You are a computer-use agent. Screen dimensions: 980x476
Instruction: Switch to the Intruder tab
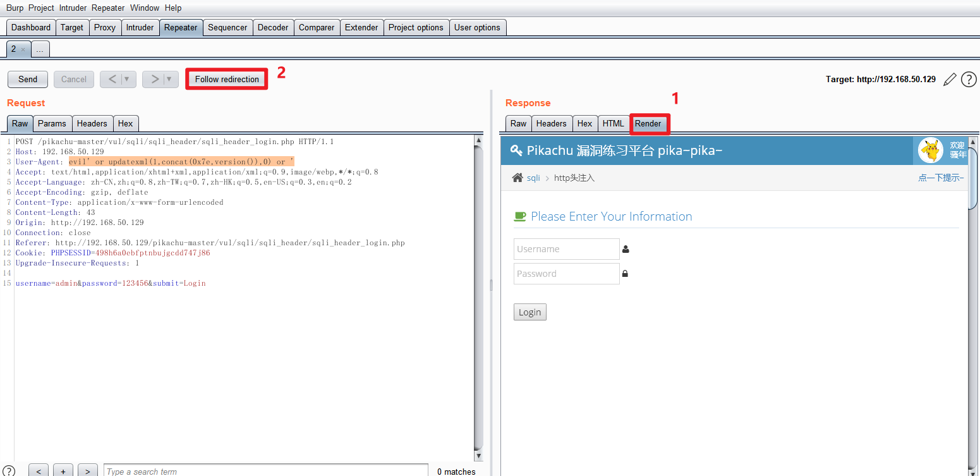point(140,27)
